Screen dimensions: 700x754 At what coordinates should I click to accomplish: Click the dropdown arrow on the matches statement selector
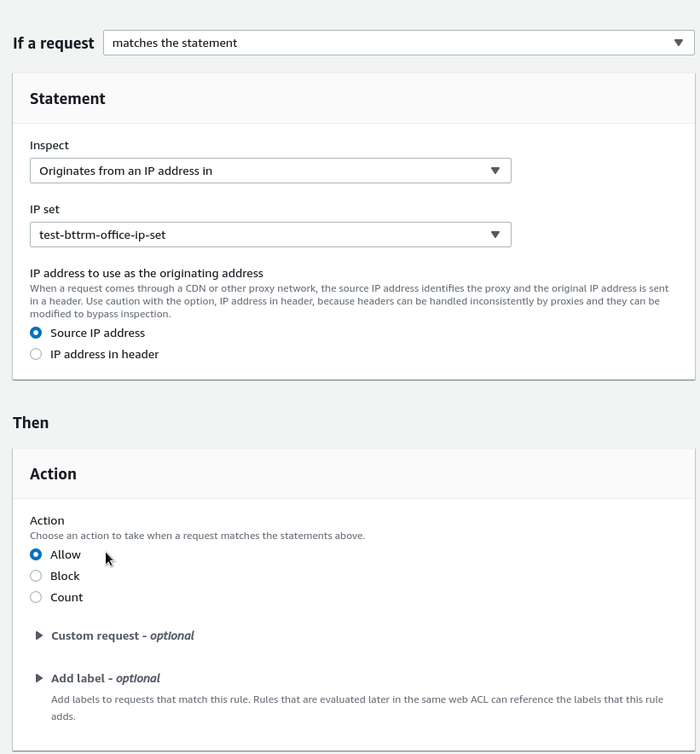[679, 43]
